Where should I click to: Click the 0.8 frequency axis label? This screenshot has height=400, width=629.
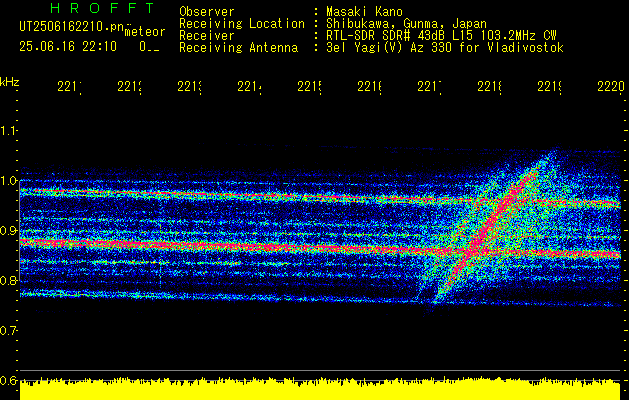coord(8,280)
